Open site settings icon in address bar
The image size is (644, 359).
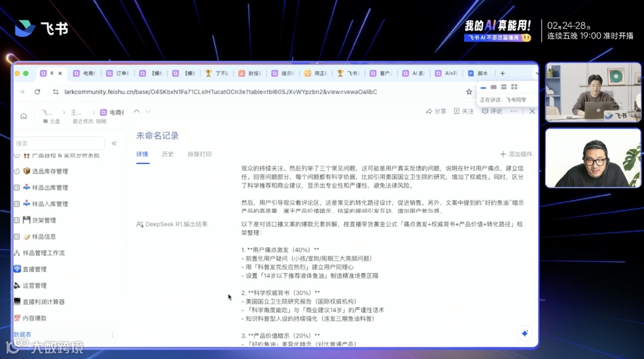(x=56, y=92)
